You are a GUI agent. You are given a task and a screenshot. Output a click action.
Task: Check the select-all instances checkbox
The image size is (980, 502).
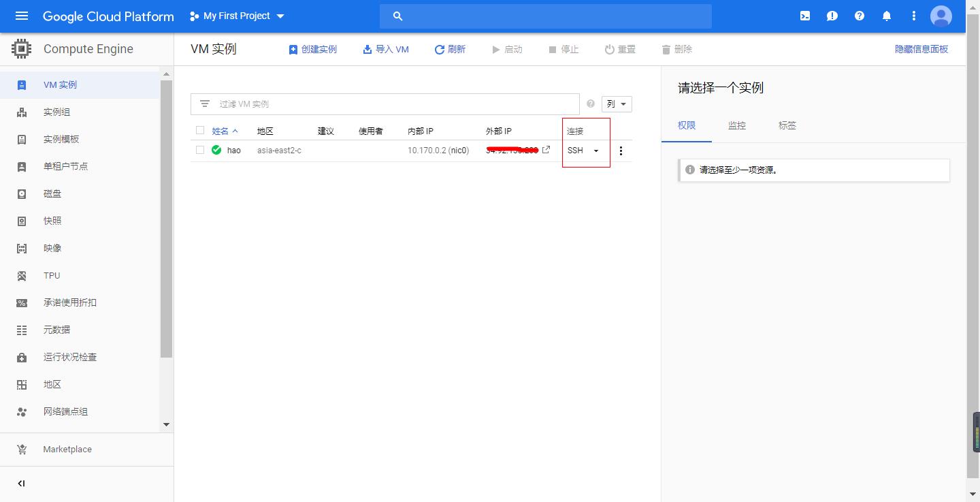tap(199, 130)
